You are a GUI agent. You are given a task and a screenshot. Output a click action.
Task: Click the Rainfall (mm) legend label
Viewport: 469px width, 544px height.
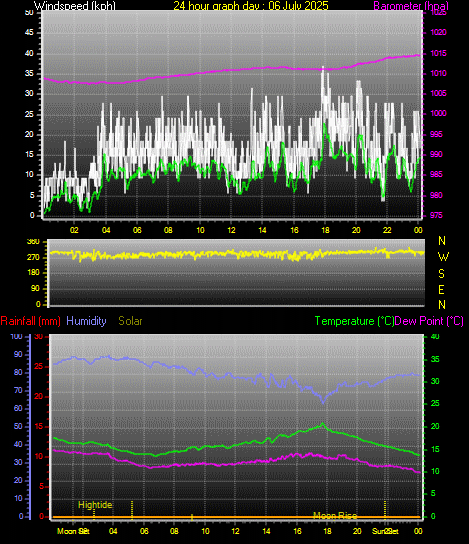(x=31, y=321)
